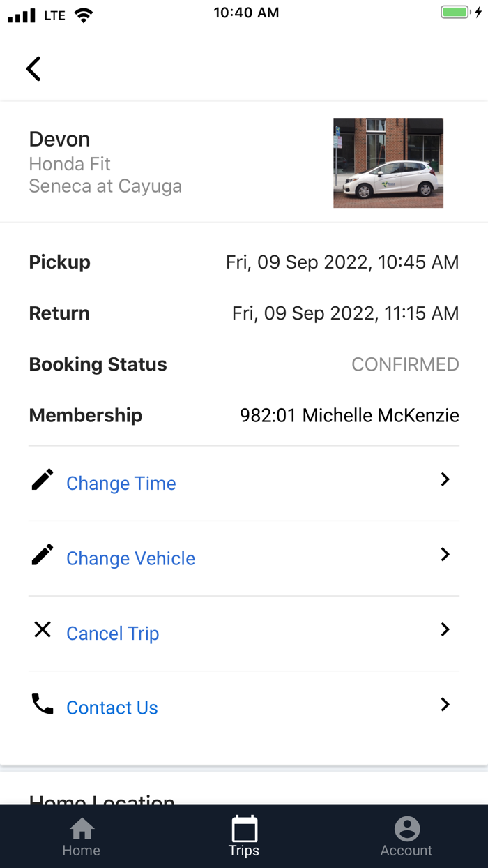Tap the Membership entry for Michelle McKenzie
Image resolution: width=488 pixels, height=868 pixels.
click(349, 414)
